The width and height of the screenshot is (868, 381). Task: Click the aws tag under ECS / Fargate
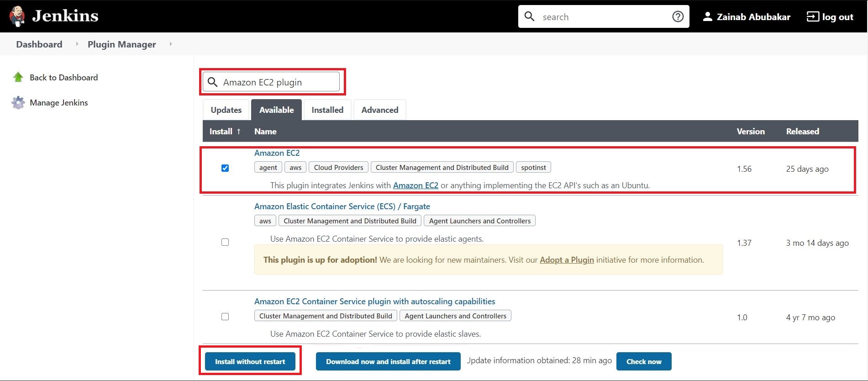point(265,221)
